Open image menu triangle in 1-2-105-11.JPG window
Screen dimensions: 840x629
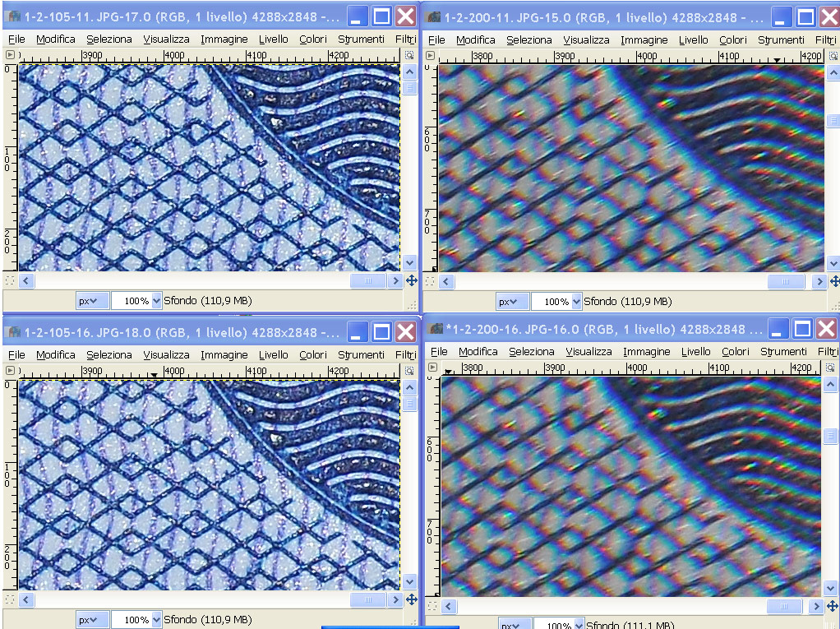(x=10, y=54)
